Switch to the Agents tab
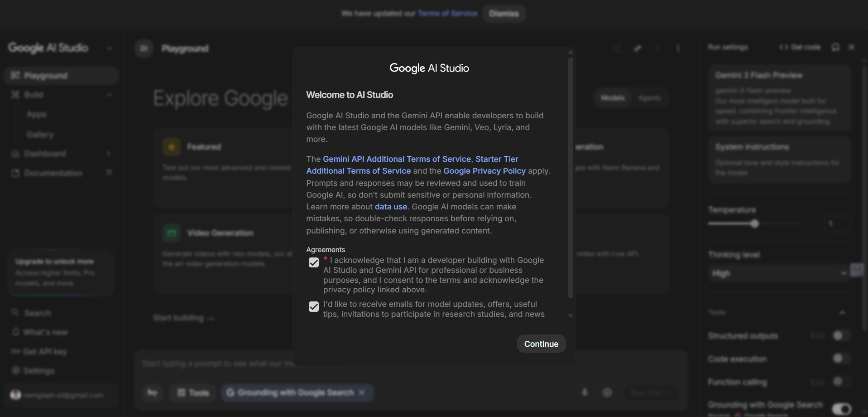Viewport: 868px width, 417px height. tap(649, 98)
